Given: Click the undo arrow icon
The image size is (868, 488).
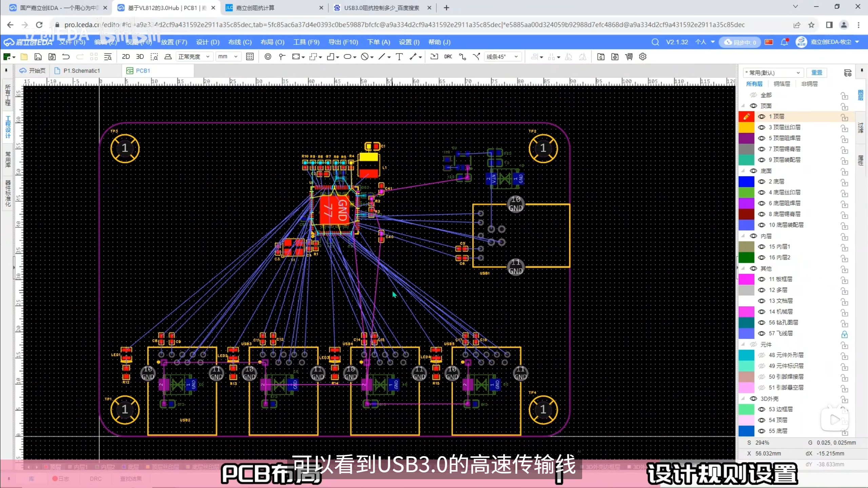Looking at the screenshot, I should 66,57.
